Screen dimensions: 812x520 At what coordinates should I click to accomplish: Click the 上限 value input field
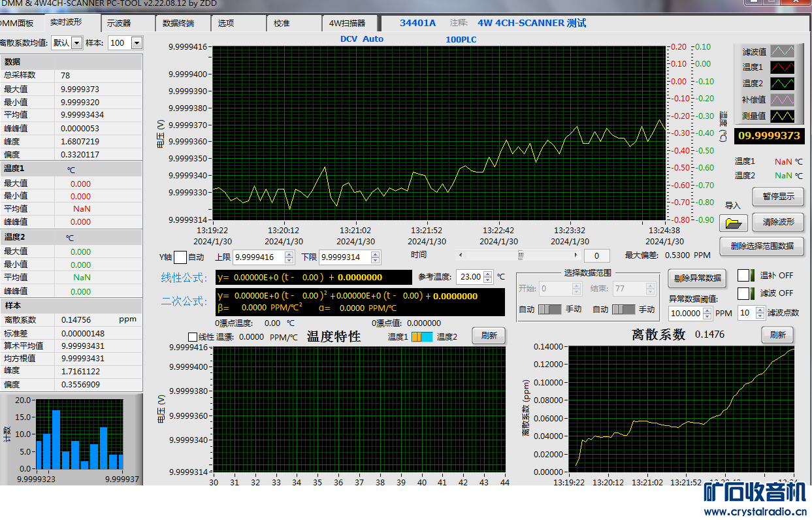tap(258, 257)
